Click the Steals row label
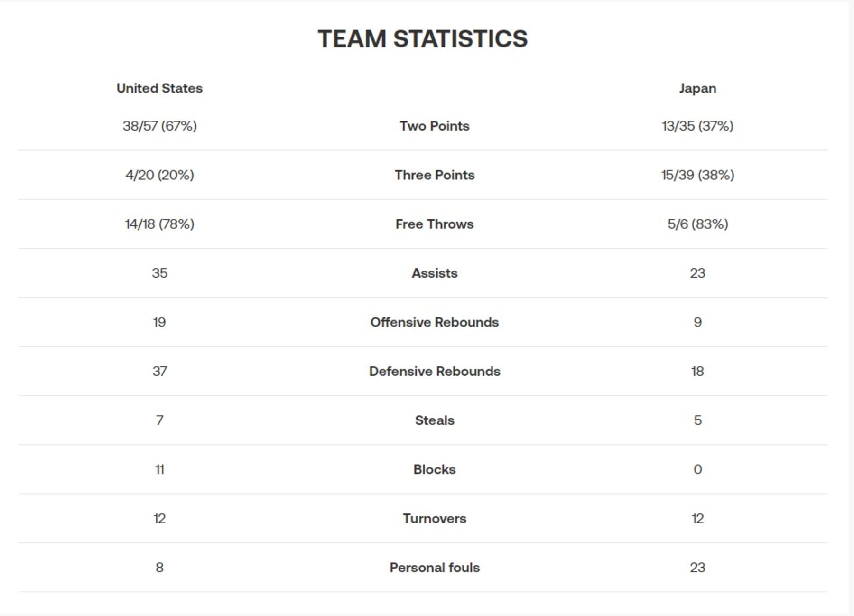 tap(435, 420)
